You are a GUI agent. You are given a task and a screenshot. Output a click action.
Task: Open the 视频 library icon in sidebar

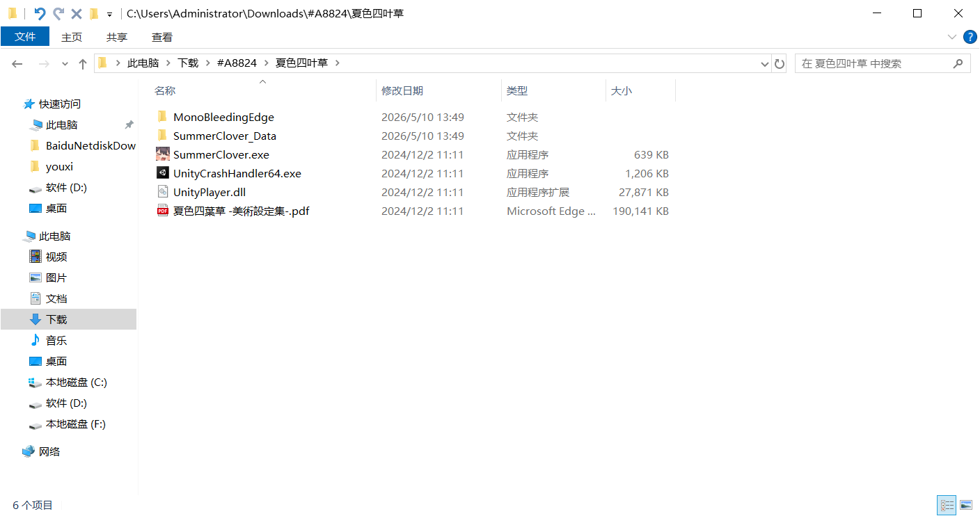pyautogui.click(x=35, y=257)
